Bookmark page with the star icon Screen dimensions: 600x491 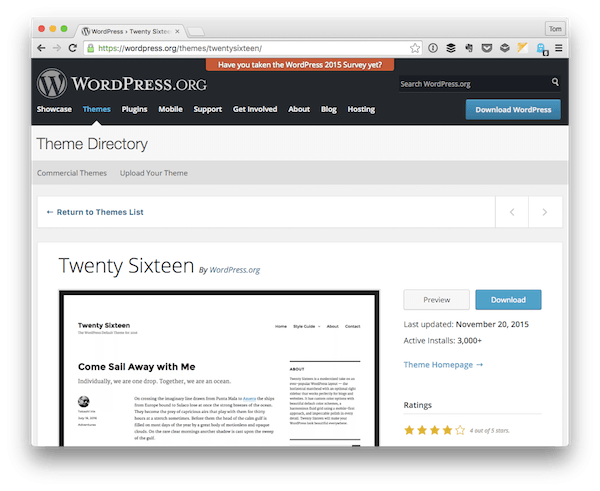click(x=415, y=48)
